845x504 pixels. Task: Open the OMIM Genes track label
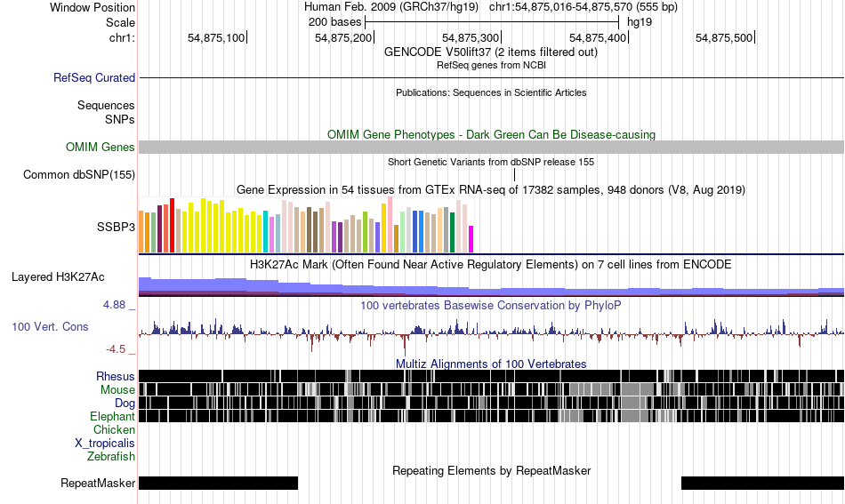tap(101, 147)
